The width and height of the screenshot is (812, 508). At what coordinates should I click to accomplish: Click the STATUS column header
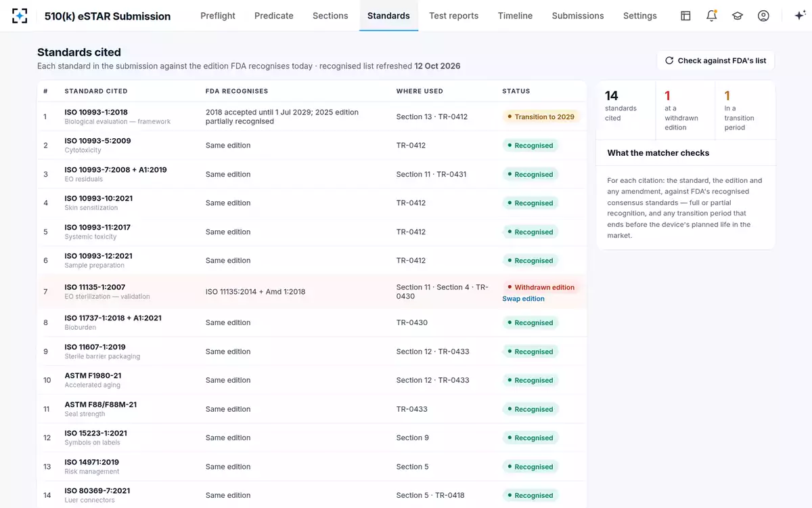point(516,91)
